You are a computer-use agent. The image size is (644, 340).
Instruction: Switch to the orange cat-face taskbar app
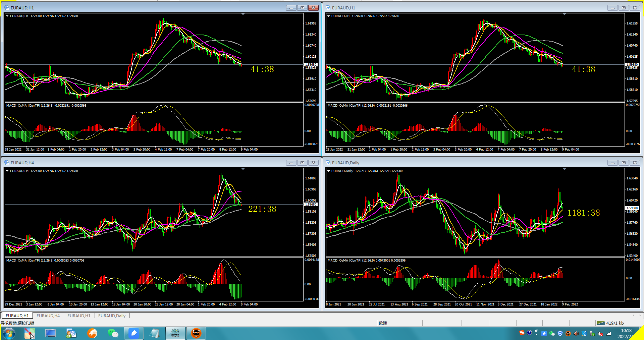coord(196,333)
